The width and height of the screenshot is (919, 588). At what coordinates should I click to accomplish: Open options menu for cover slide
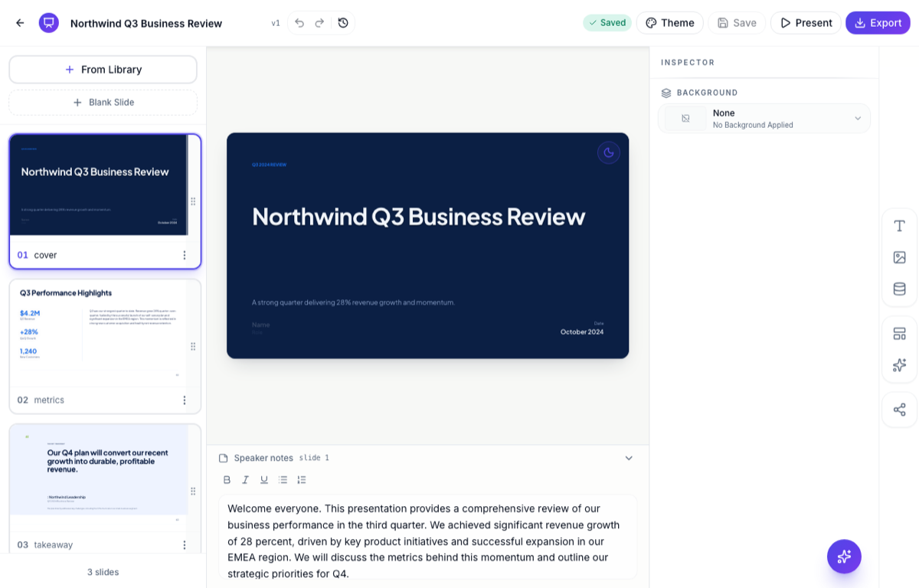pyautogui.click(x=184, y=255)
